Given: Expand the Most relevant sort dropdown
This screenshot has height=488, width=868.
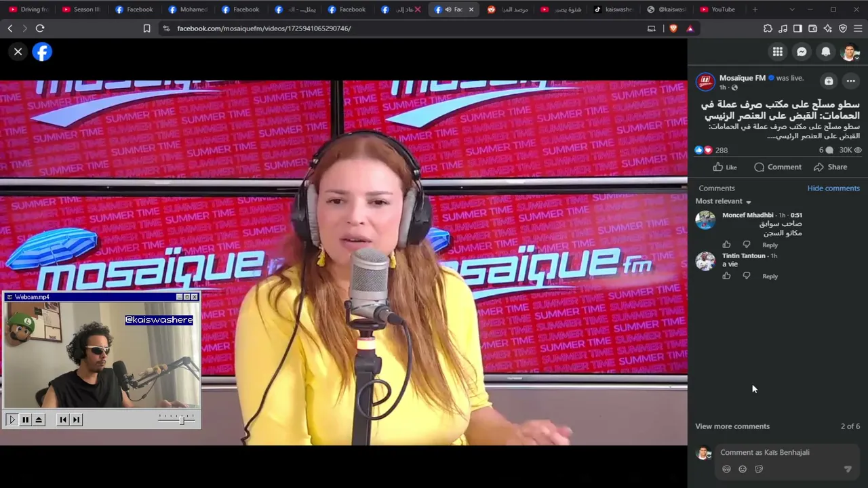Looking at the screenshot, I should 724,201.
